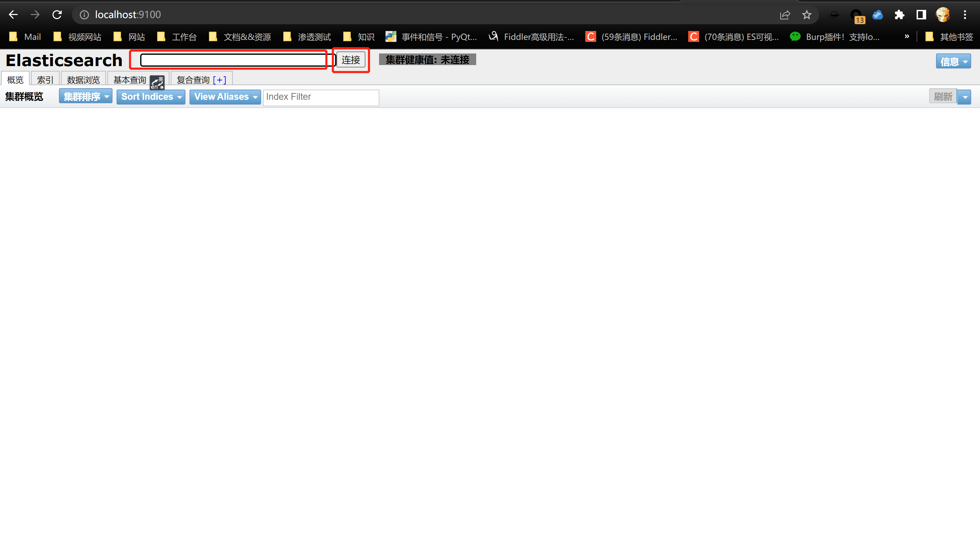
Task: Open the View Aliases dropdown
Action: pyautogui.click(x=225, y=96)
